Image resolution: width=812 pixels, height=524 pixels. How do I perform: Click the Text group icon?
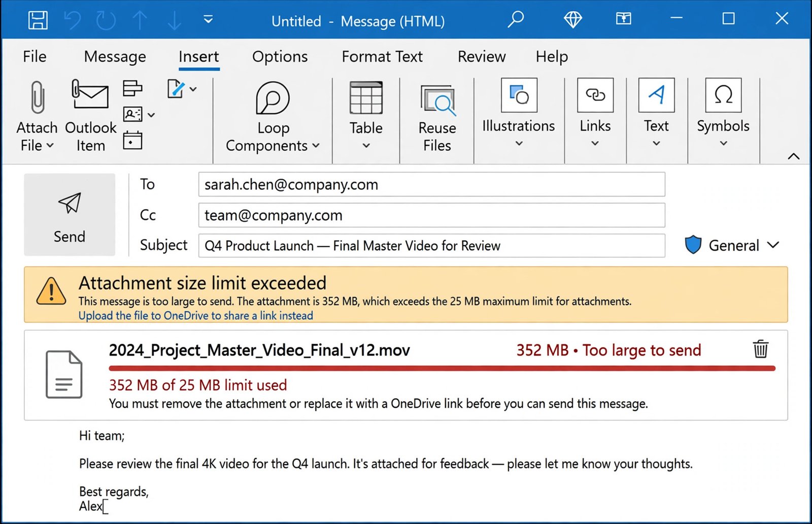click(656, 95)
